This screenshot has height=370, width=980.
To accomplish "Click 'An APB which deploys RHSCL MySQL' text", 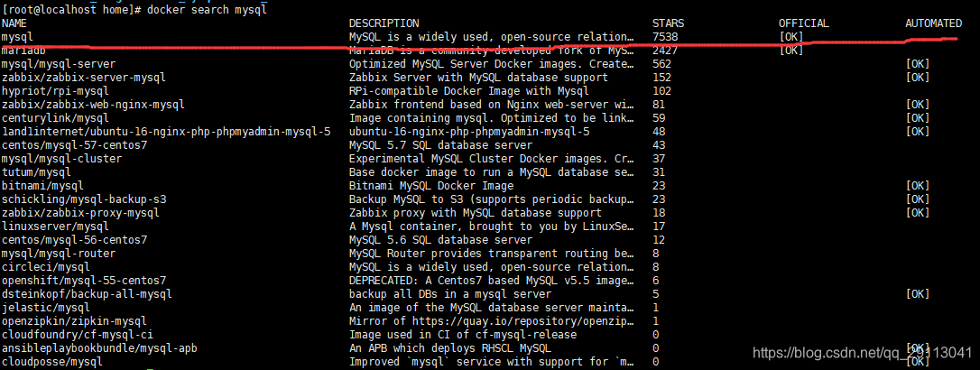I will tap(450, 347).
